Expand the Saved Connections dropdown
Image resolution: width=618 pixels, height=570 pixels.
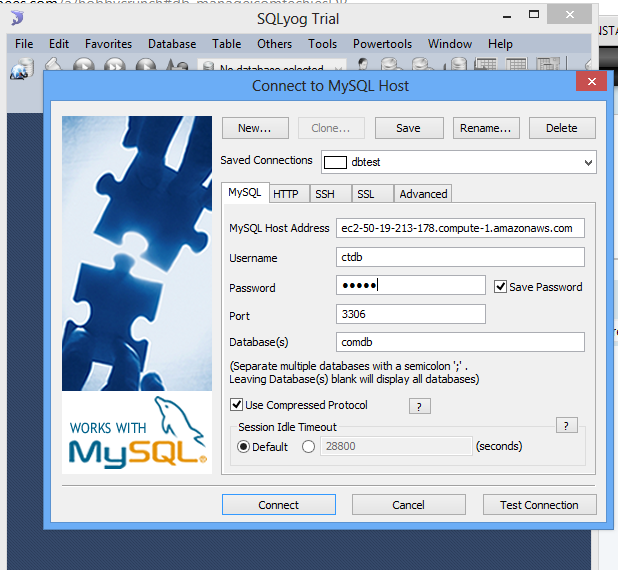[x=588, y=162]
